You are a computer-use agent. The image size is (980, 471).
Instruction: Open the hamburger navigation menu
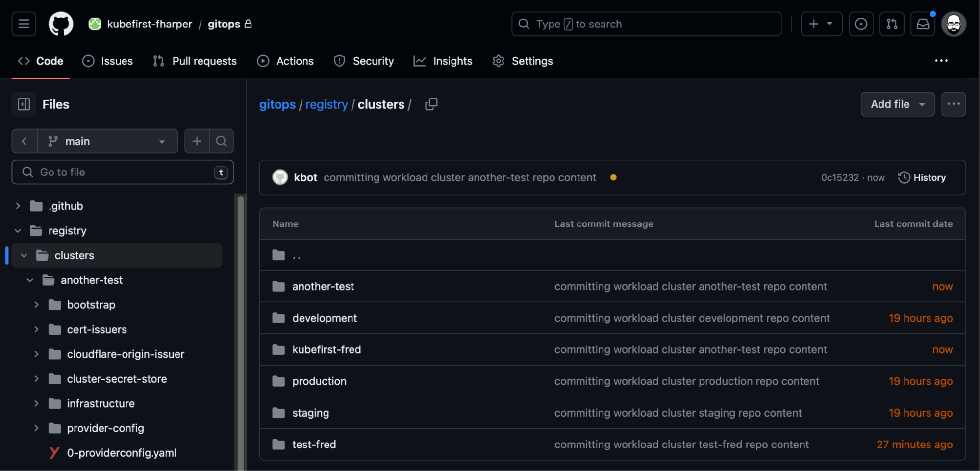point(24,24)
